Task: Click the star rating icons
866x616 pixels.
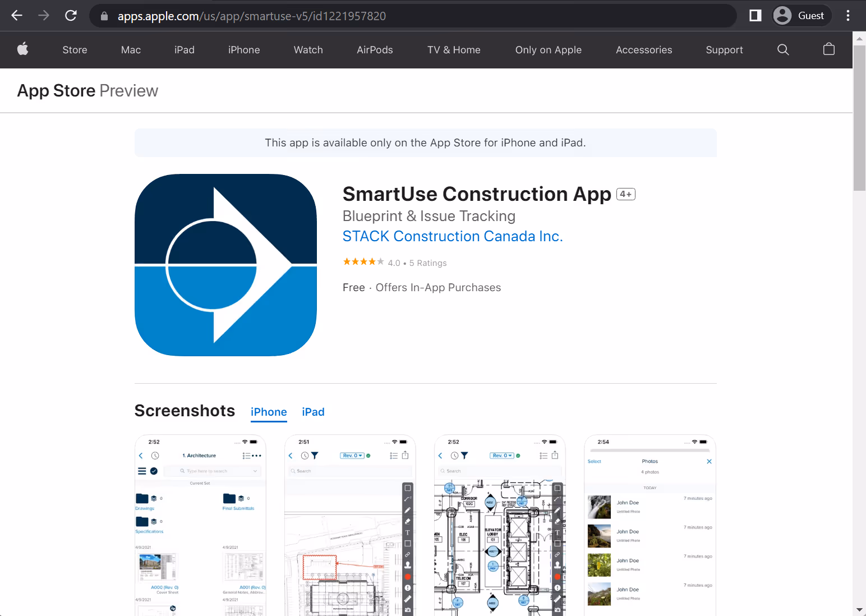Action: coord(363,262)
